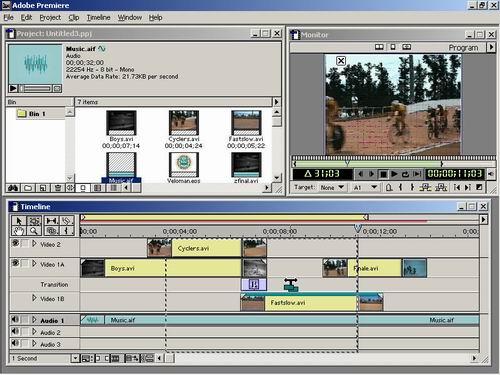Select the arrow Selection tool in Timeline
This screenshot has height=375, width=500.
click(x=19, y=221)
